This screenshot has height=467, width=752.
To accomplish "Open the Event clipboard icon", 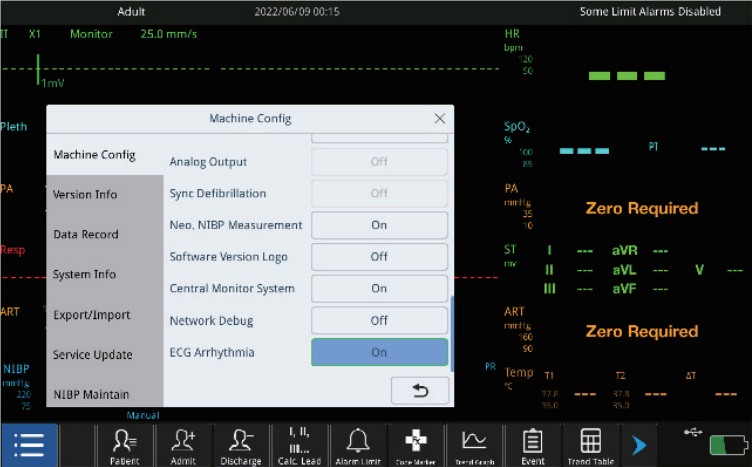I will pos(532,445).
